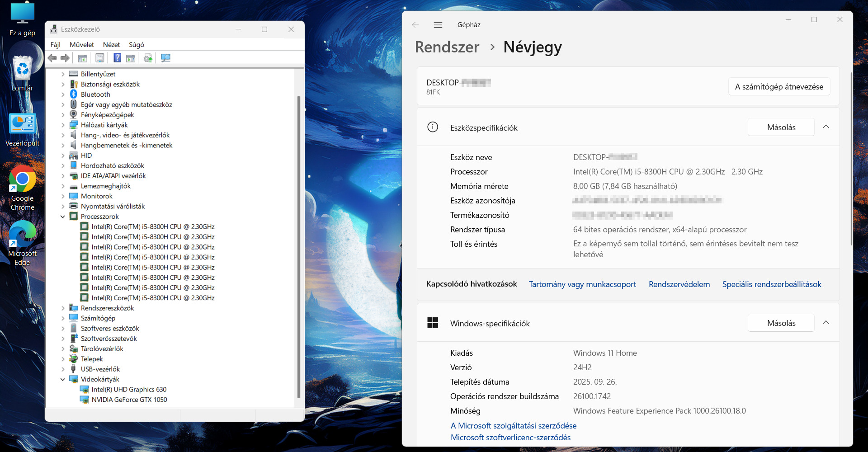Open the Súgó menu
The height and width of the screenshot is (452, 868).
tap(137, 44)
